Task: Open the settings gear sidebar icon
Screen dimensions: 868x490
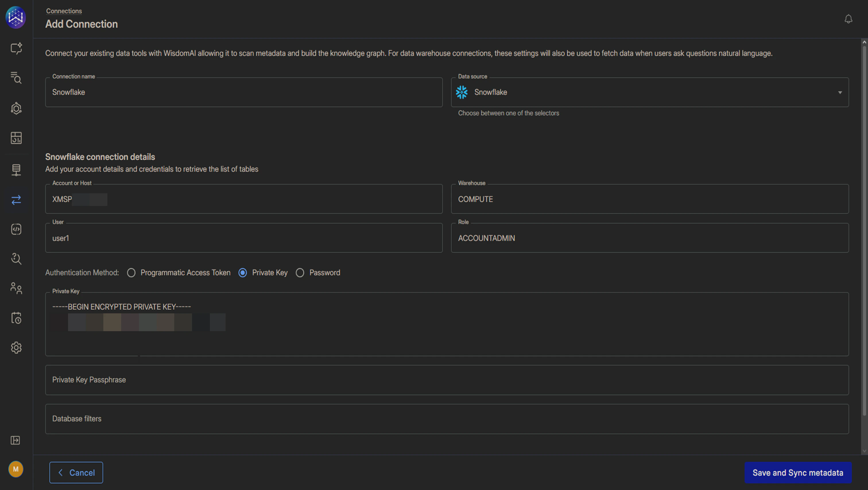Action: click(x=16, y=348)
